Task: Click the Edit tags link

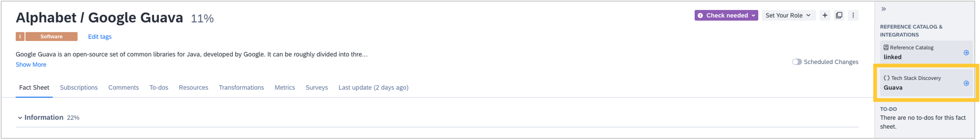Action: click(100, 37)
